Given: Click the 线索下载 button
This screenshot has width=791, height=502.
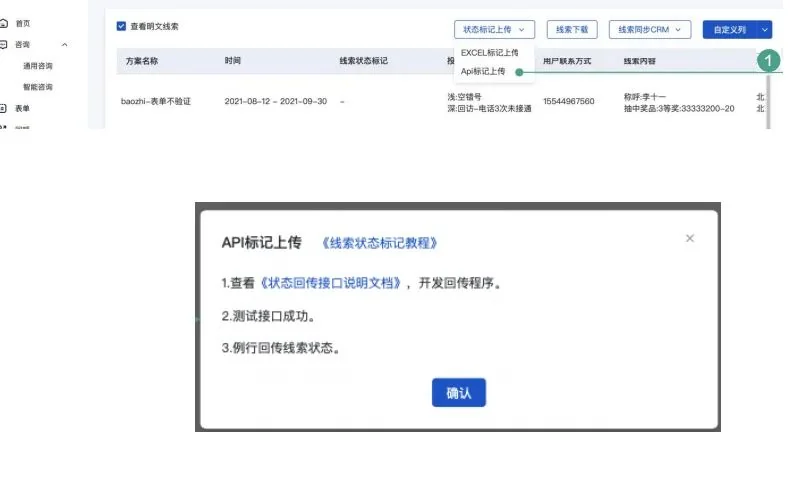Looking at the screenshot, I should (572, 30).
